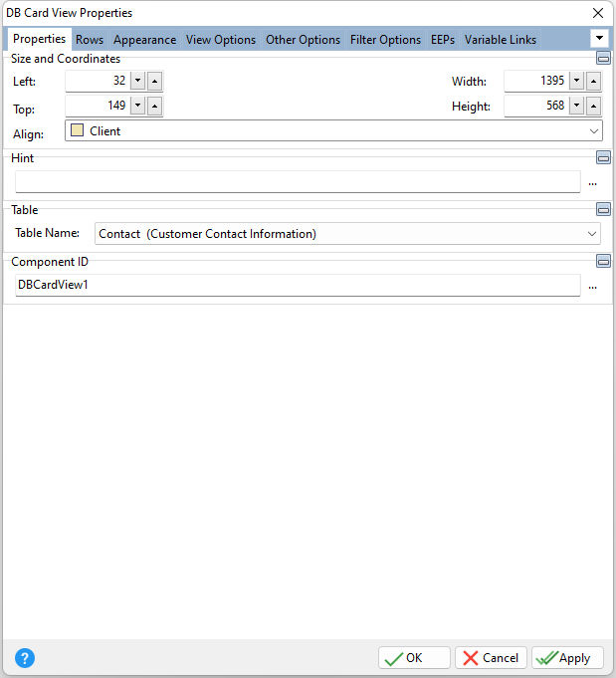Viewport: 616px width, 678px height.
Task: Switch to the Appearance tab
Action: pos(145,40)
